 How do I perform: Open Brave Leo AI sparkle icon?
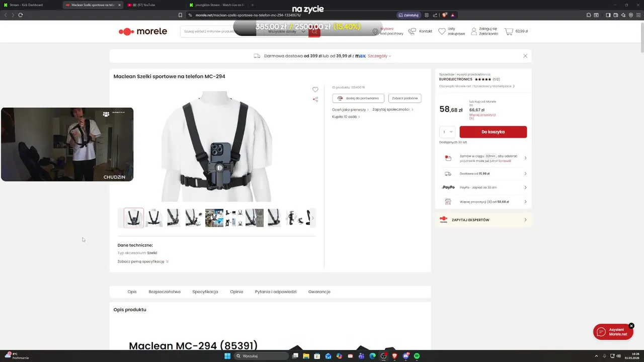pyautogui.click(x=623, y=15)
